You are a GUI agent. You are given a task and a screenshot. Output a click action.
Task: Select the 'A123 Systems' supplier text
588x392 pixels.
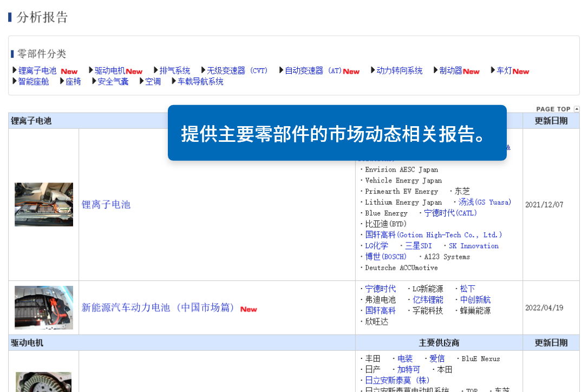[447, 257]
